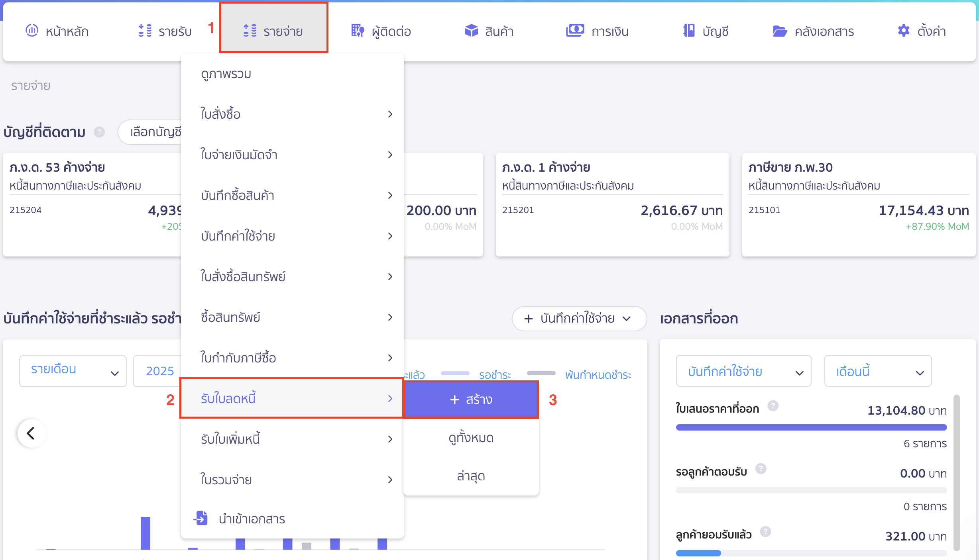Open the ตั้งค่า tab
The height and width of the screenshot is (560, 979).
point(922,31)
